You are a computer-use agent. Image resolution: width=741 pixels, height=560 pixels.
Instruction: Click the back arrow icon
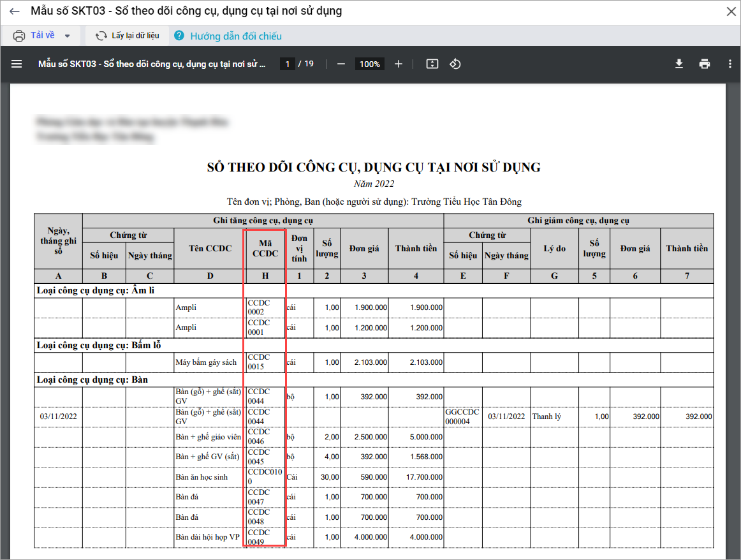(14, 11)
